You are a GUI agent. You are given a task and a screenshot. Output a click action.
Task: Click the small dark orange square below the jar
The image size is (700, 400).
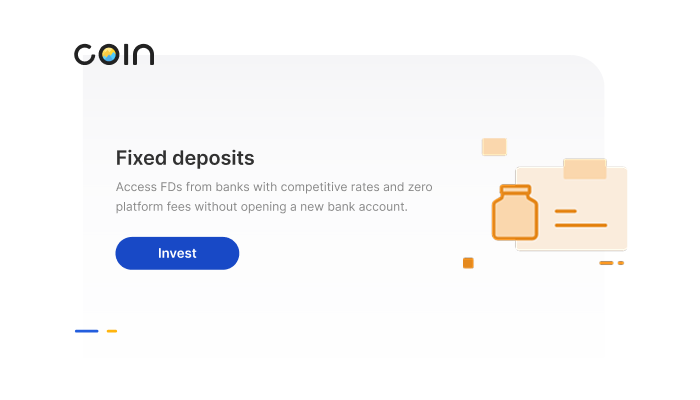(x=468, y=263)
